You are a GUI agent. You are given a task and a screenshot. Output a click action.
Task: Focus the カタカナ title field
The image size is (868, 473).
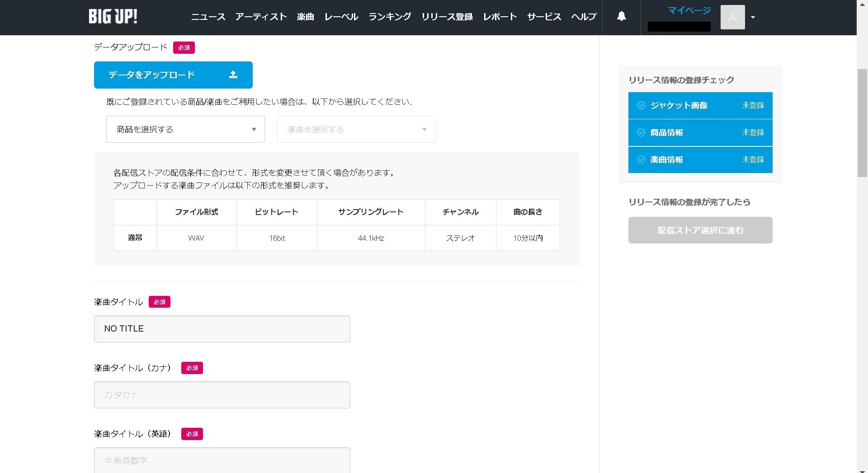[222, 395]
